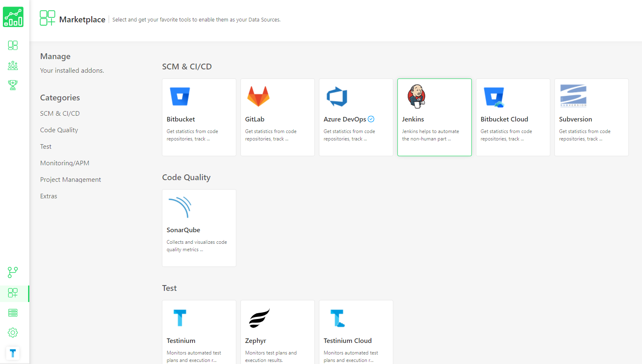Click SonarQube description about code quality metrics
This screenshot has height=364, width=642.
(x=197, y=246)
